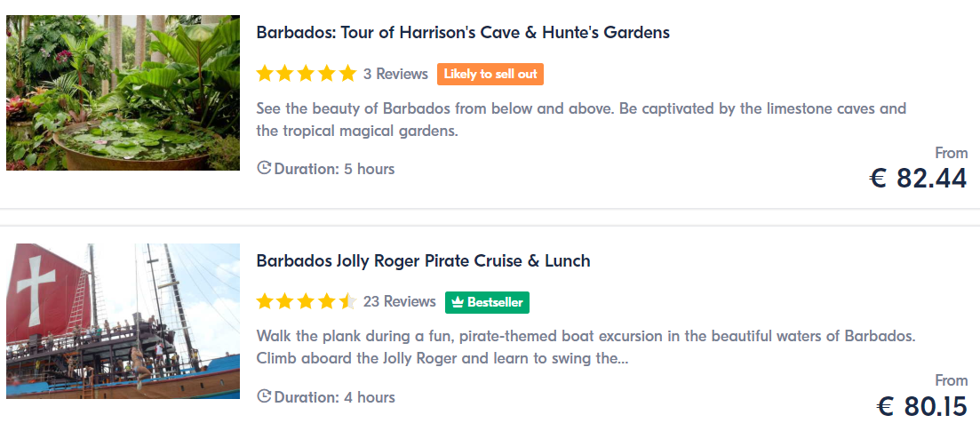Click the € 80.15 price
Viewport: 980px width, 423px height.
coord(922,407)
